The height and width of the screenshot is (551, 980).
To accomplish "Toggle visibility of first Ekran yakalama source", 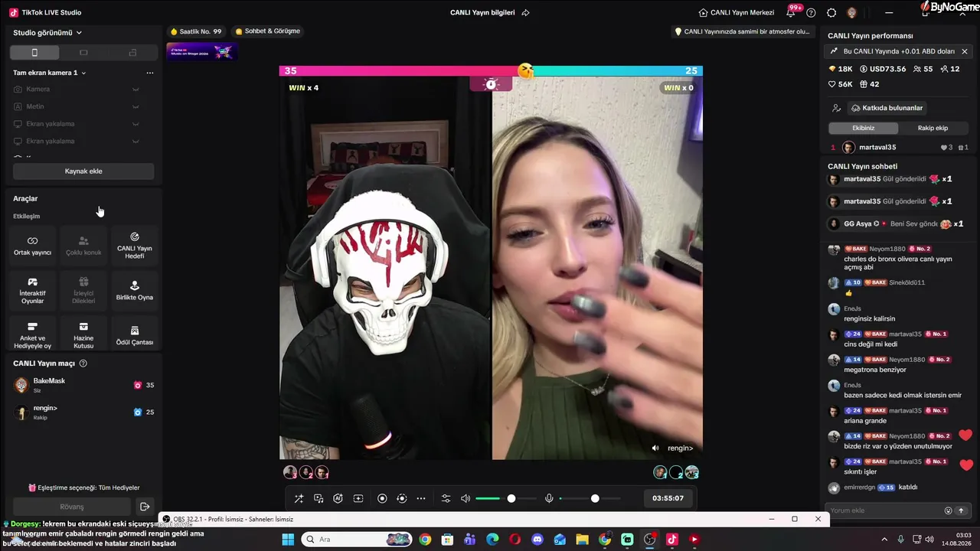I will 136,124.
